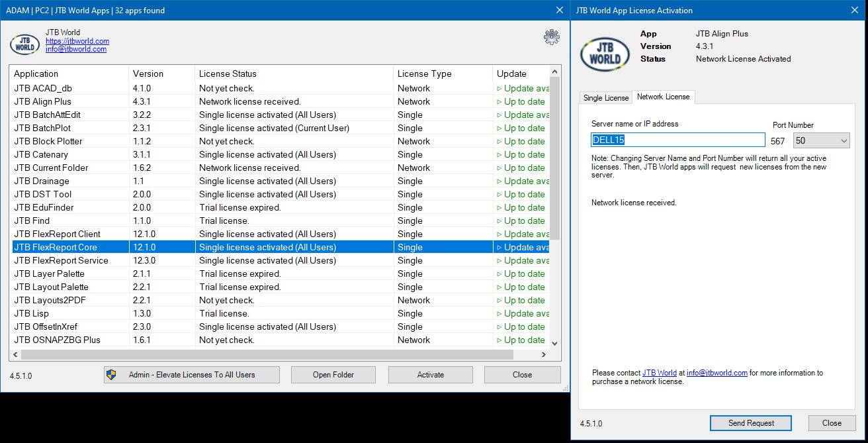Select the JTB Align Plus row

(x=280, y=101)
